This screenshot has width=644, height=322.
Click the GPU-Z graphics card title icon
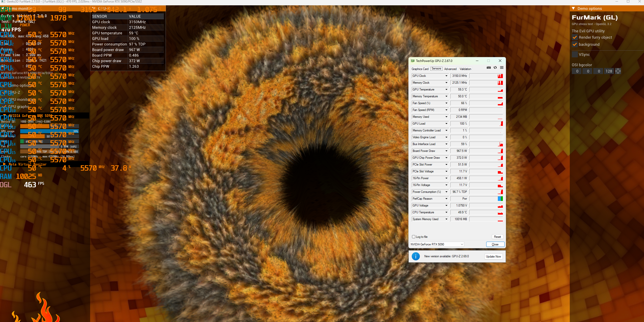coord(413,61)
